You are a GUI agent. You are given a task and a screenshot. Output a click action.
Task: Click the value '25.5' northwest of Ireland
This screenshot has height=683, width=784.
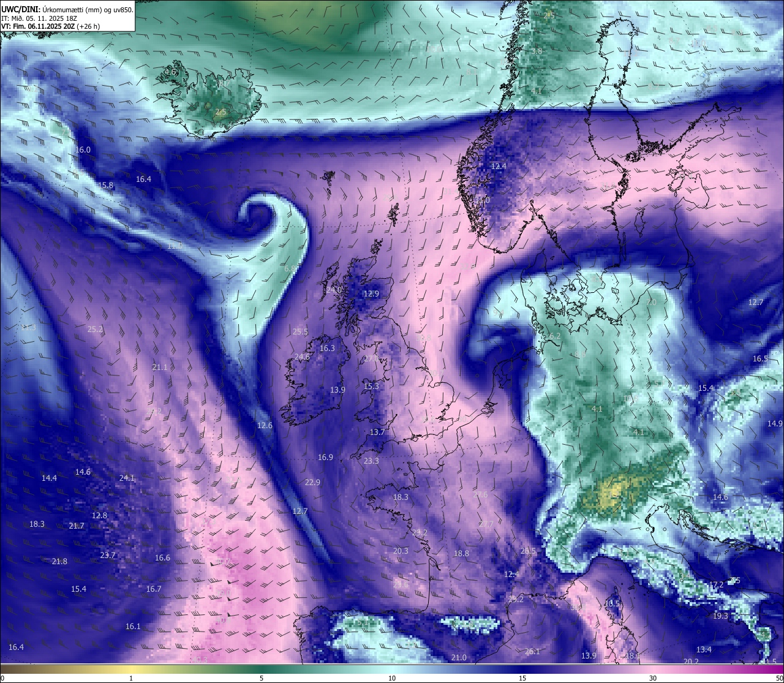300,331
